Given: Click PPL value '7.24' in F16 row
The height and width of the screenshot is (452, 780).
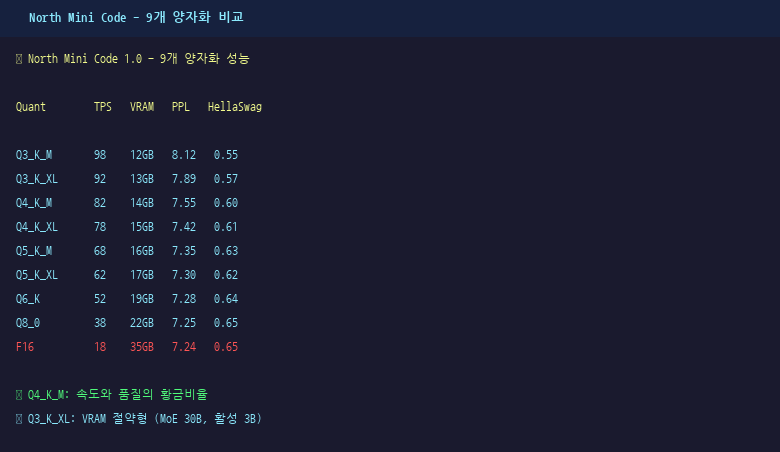Looking at the screenshot, I should 184,347.
